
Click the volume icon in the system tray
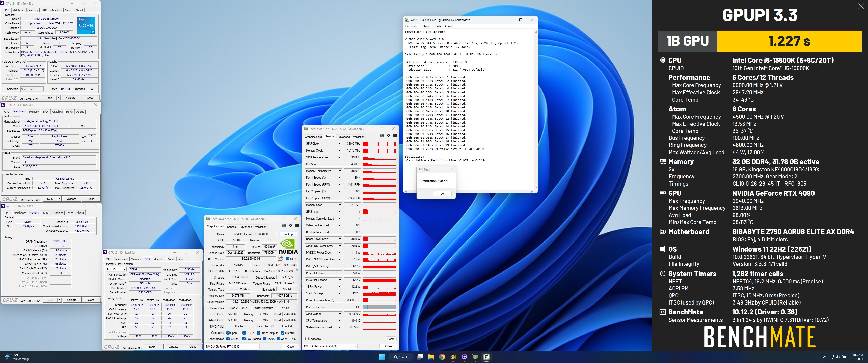coord(838,357)
